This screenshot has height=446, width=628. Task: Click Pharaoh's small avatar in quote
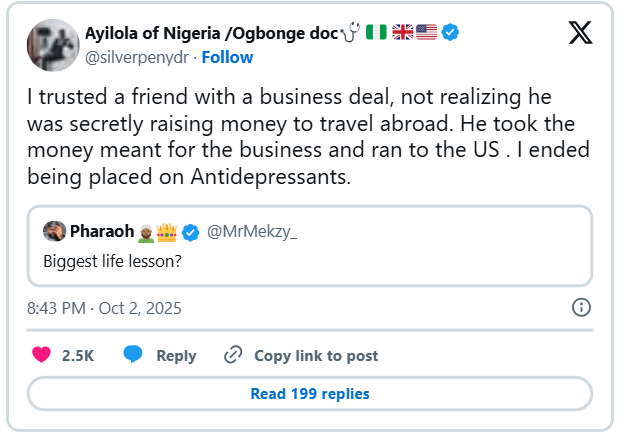point(54,232)
